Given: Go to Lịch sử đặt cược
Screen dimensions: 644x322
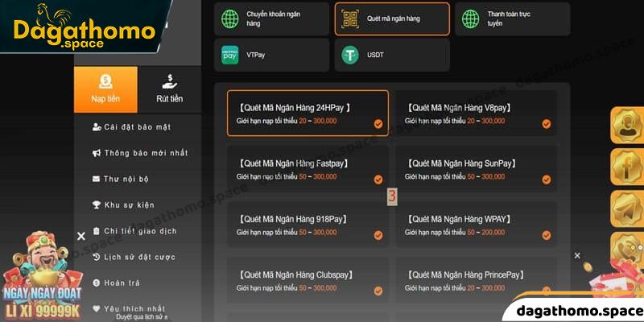Looking at the screenshot, I should click(139, 258).
